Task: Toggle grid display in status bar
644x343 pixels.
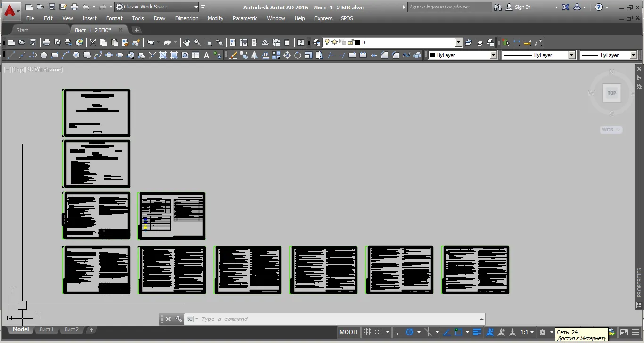Action: pyautogui.click(x=367, y=332)
